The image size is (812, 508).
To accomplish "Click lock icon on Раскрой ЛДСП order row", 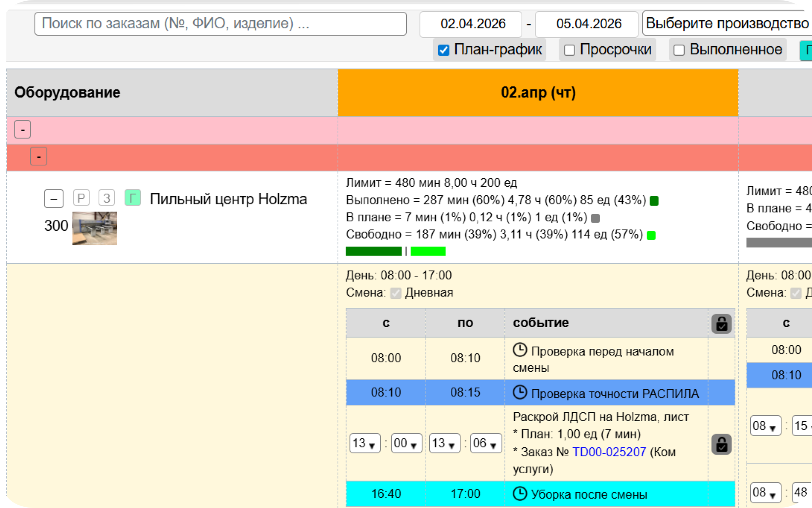I will 721,444.
